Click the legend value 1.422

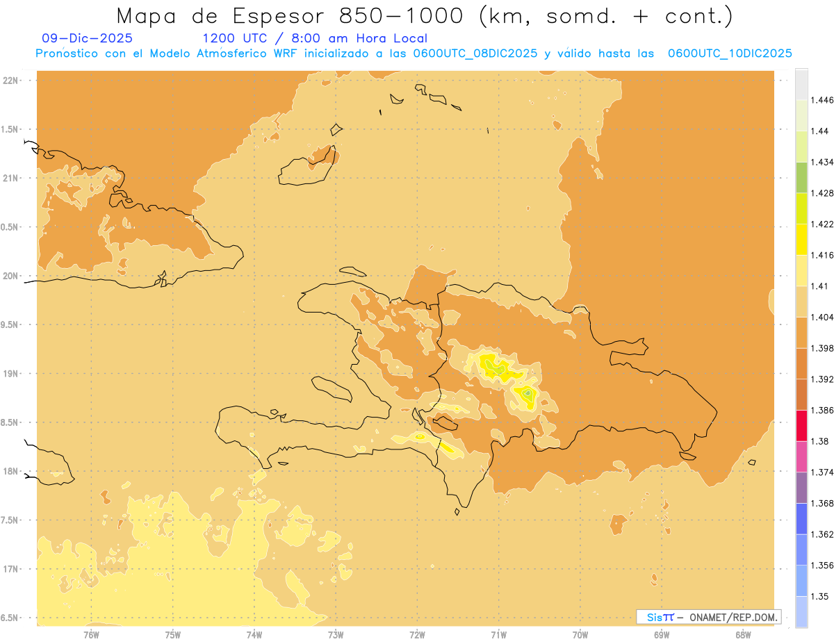(x=823, y=224)
